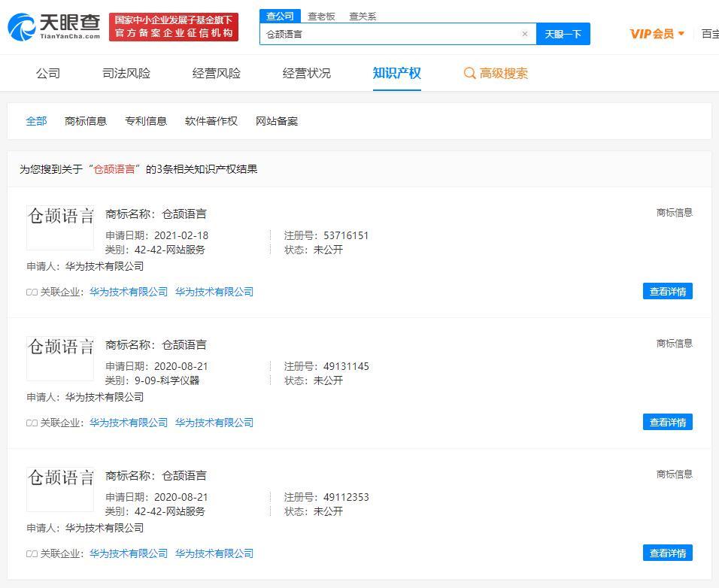Click the 天眼一下 search button
Image resolution: width=719 pixels, height=588 pixels.
[563, 34]
